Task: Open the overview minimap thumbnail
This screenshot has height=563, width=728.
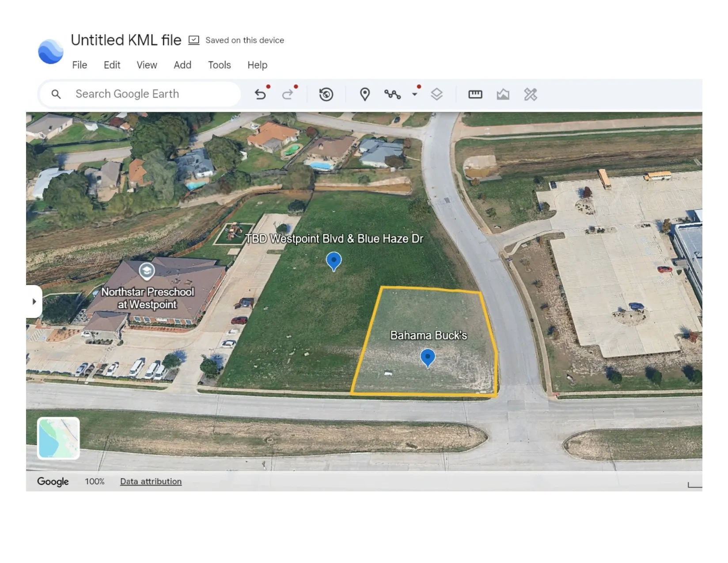Action: [58, 438]
